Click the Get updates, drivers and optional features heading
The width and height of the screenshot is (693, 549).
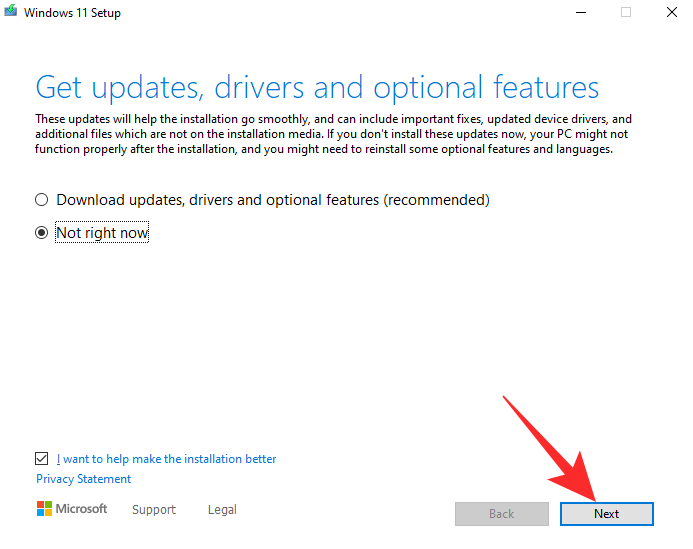point(317,88)
